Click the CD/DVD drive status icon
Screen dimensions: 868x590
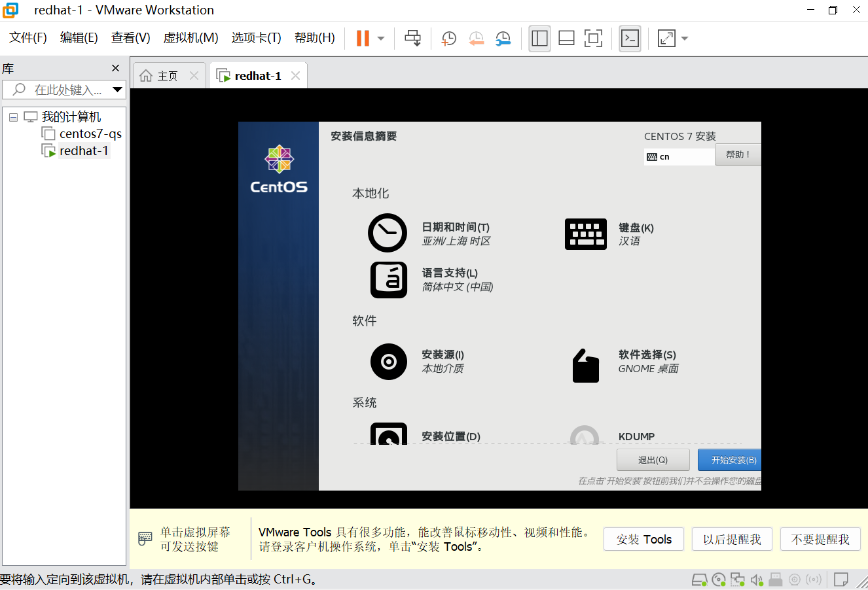[x=719, y=580]
